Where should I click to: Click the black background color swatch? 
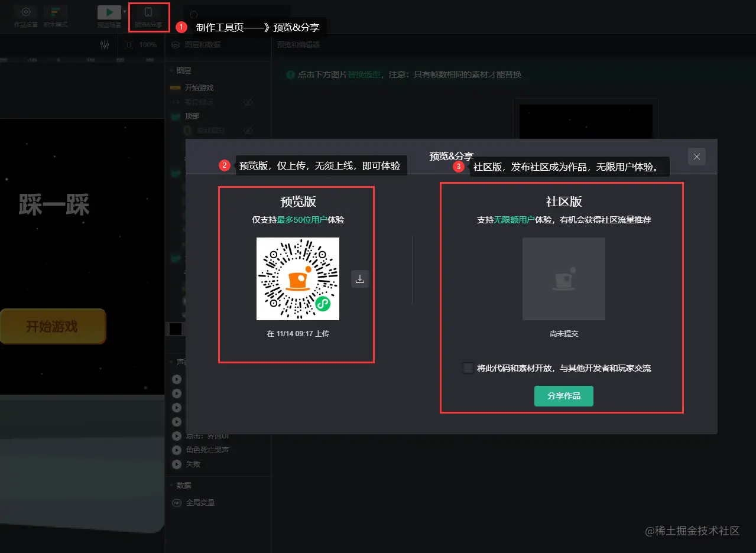pyautogui.click(x=176, y=328)
